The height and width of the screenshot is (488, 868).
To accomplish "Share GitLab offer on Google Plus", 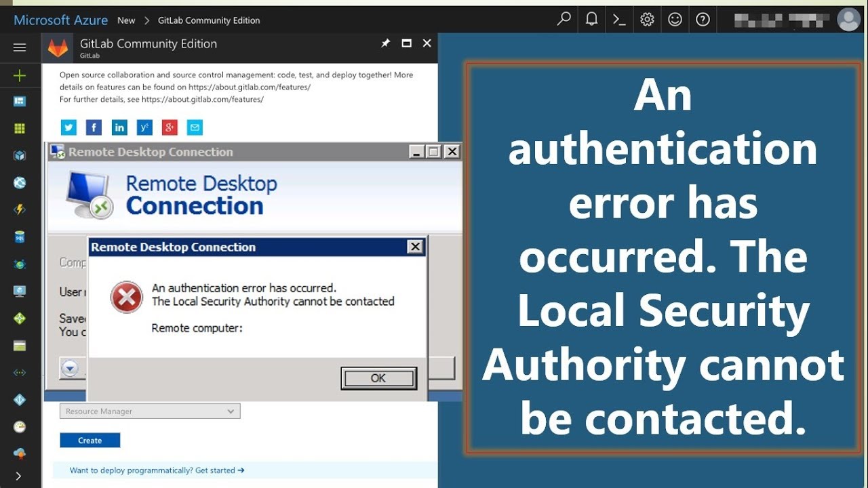I will pyautogui.click(x=170, y=127).
